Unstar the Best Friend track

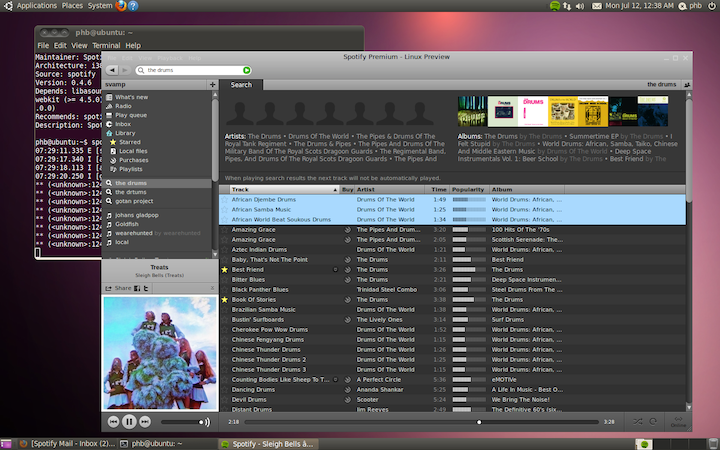click(x=225, y=270)
